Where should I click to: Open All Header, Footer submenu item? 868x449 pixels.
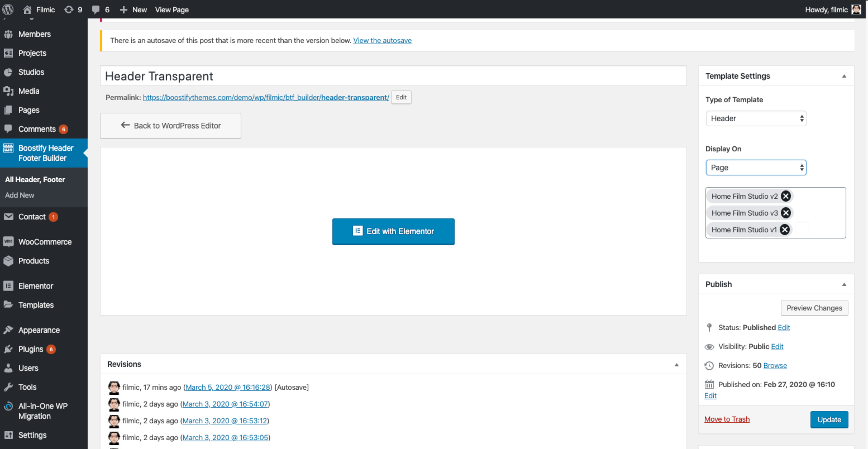click(x=35, y=179)
